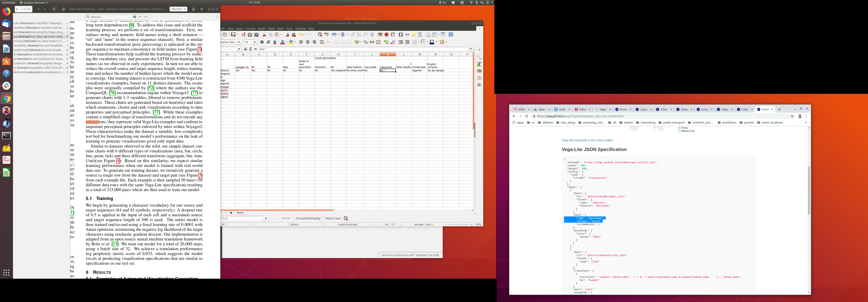Open the font size dropdown showing 10
Screen dimensions: 868x302
click(254, 42)
